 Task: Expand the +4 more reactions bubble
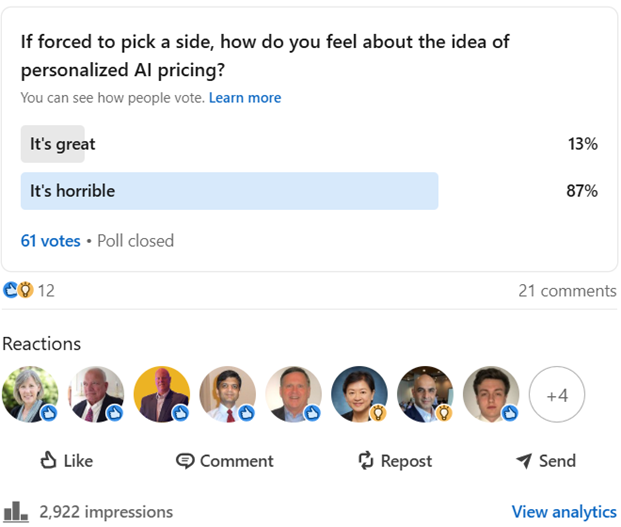point(557,395)
